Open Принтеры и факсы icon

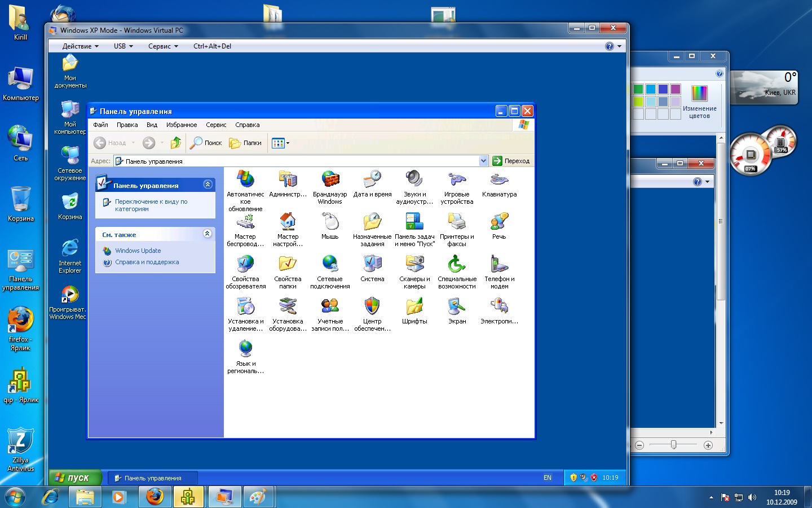click(x=457, y=230)
